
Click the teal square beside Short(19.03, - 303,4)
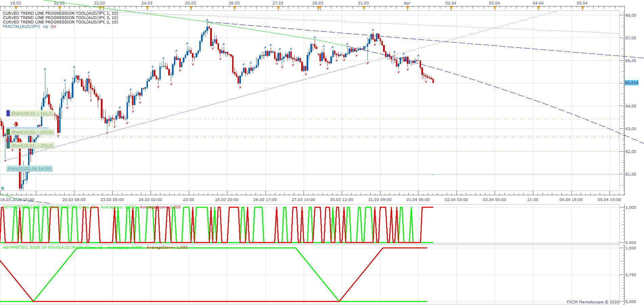coord(8,145)
